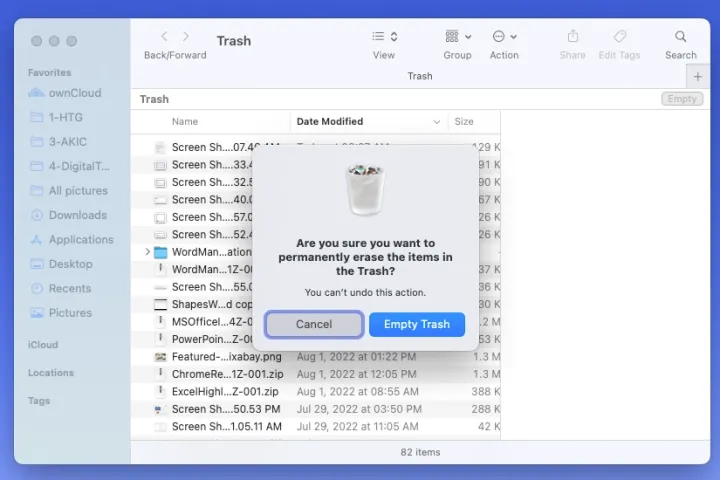This screenshot has height=480, width=720.
Task: Click the Recents clock icon
Action: coord(37,288)
